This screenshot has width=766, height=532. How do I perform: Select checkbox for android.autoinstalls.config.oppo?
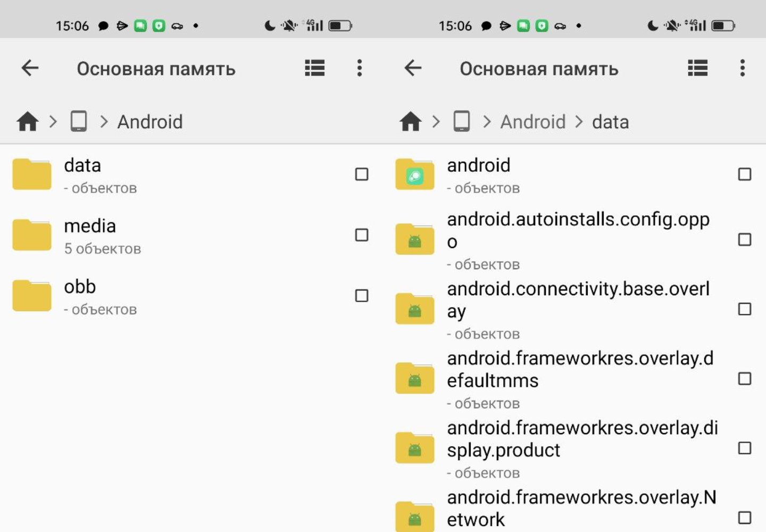point(745,239)
